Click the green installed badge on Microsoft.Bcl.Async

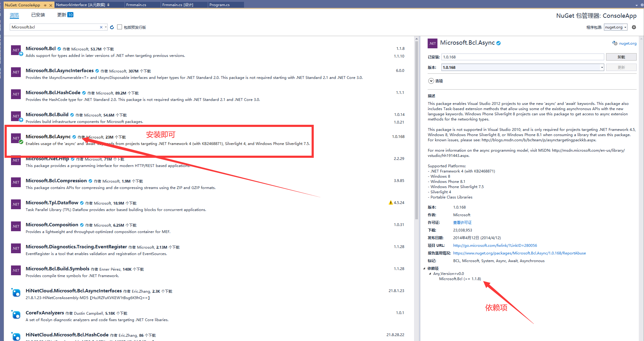[20, 142]
